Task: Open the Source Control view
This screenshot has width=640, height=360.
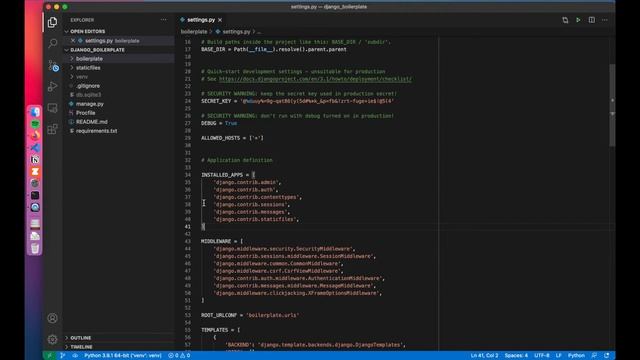Action: click(53, 65)
